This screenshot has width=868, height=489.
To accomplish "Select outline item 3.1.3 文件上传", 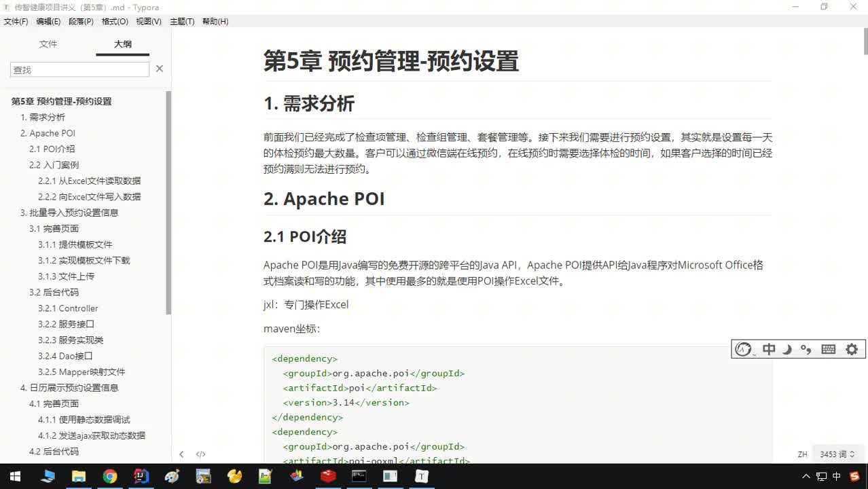I will click(x=67, y=276).
